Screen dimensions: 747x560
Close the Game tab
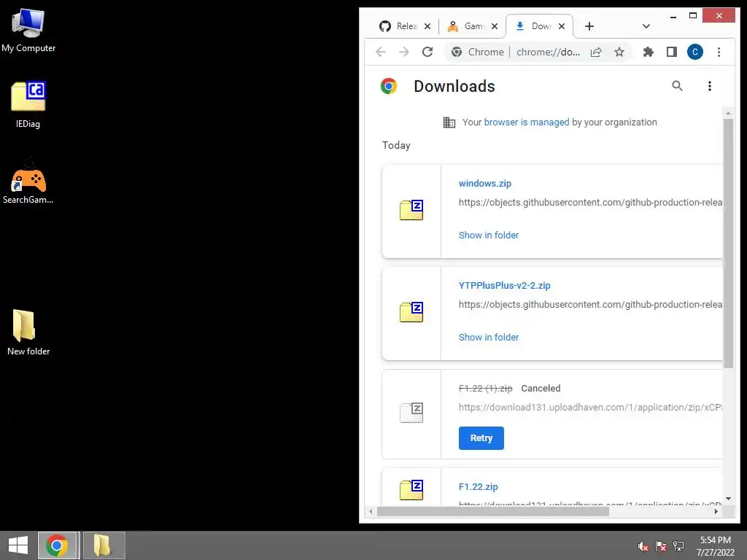(x=495, y=26)
